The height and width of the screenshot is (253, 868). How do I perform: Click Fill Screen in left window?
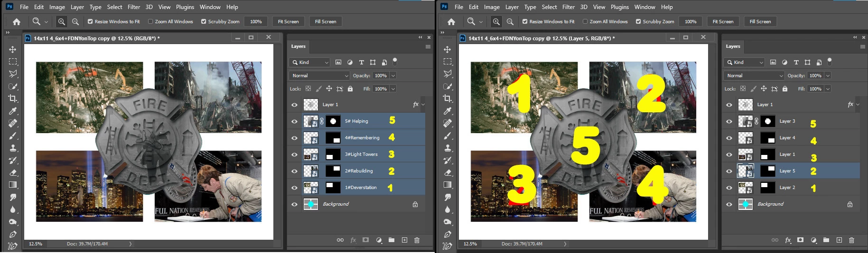pyautogui.click(x=326, y=21)
